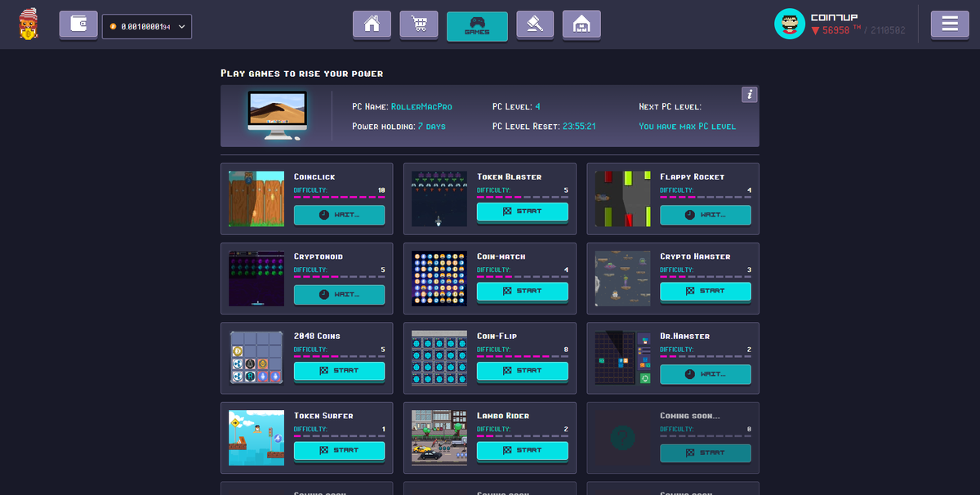Click the hamster logo in the header
This screenshot has width=980, height=495.
click(29, 25)
